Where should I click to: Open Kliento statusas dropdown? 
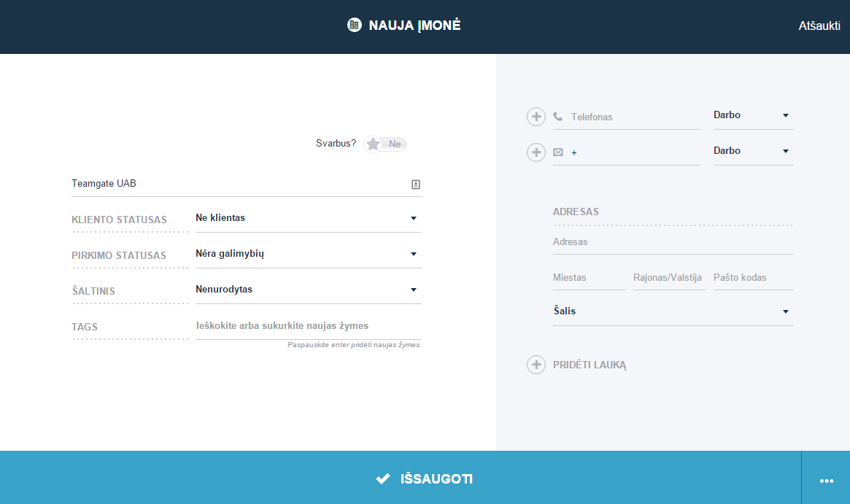[x=309, y=218]
